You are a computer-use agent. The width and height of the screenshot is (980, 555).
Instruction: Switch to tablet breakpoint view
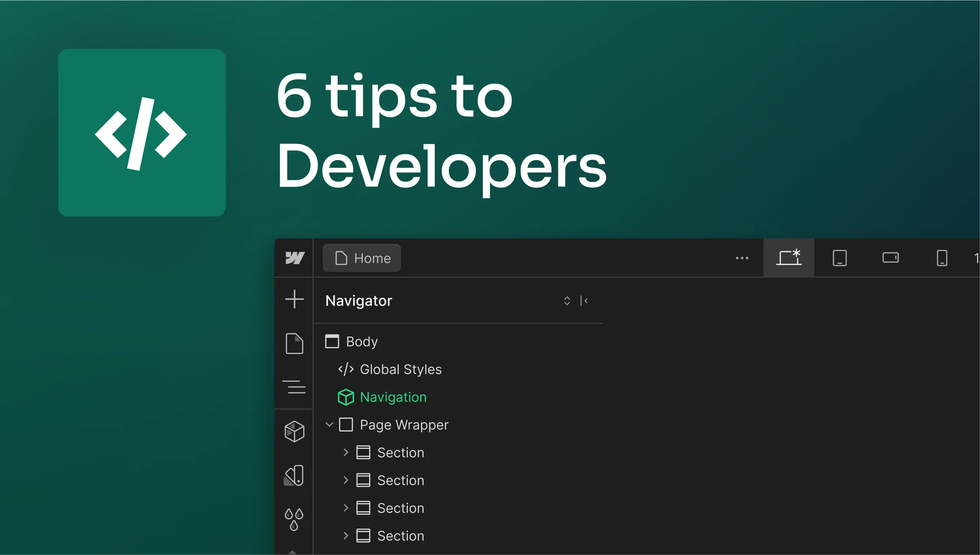[839, 258]
